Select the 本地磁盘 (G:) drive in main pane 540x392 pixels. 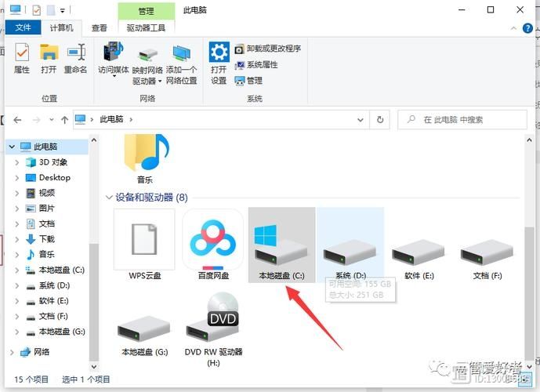click(145, 335)
